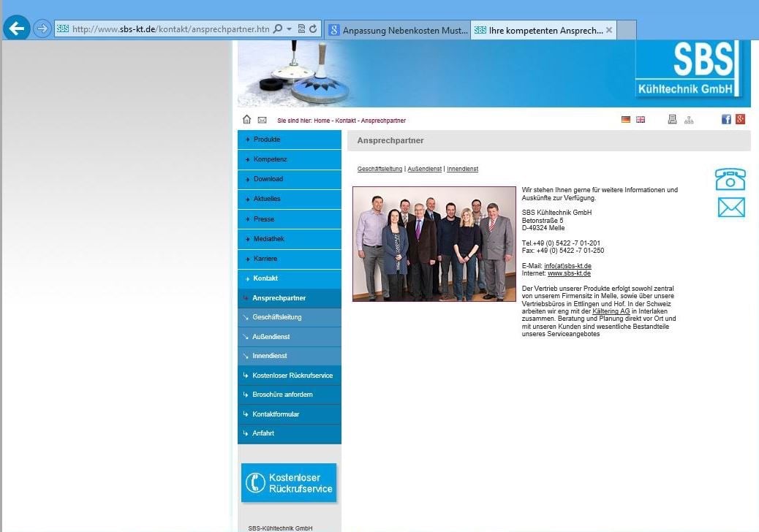Open the Google Plus icon link
Screen dimensions: 759x532
click(x=740, y=119)
